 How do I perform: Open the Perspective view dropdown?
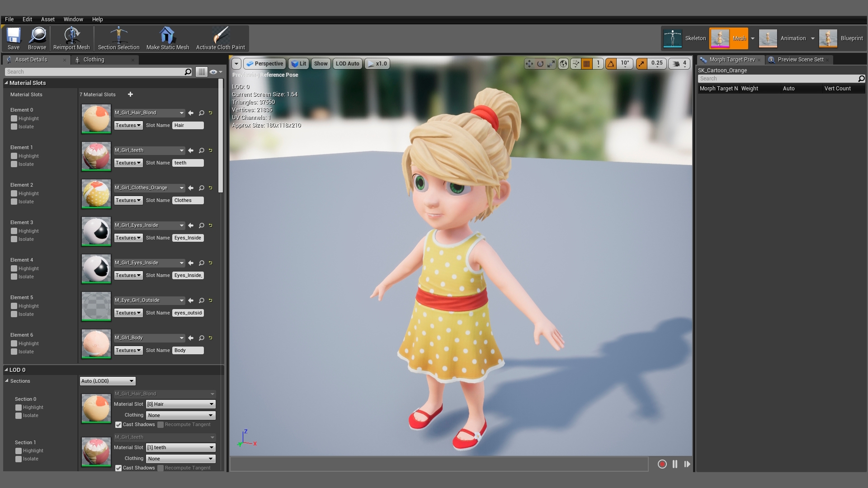(264, 64)
